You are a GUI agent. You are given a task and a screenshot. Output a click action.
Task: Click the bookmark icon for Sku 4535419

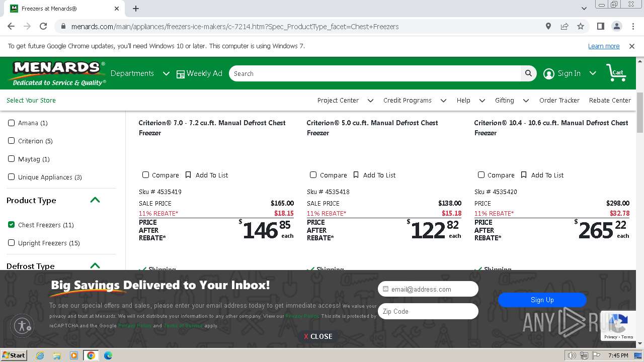(188, 175)
